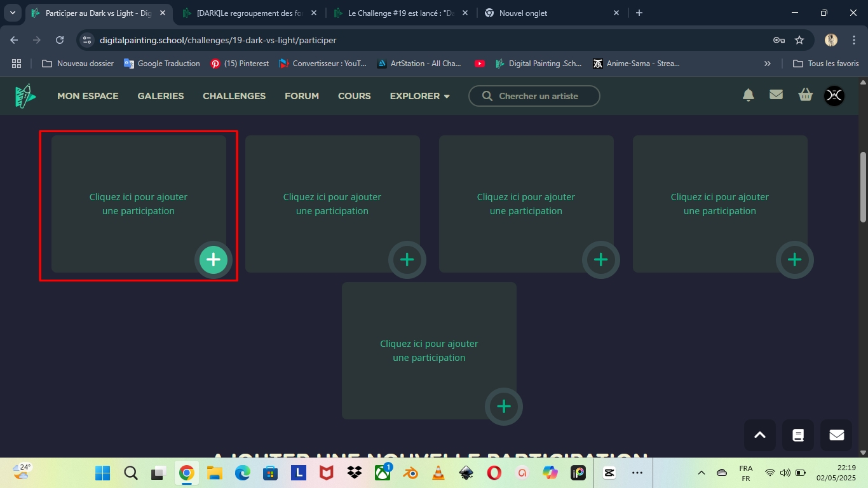Switch to the Nouvel onglet tab
Image resolution: width=868 pixels, height=488 pixels.
550,13
